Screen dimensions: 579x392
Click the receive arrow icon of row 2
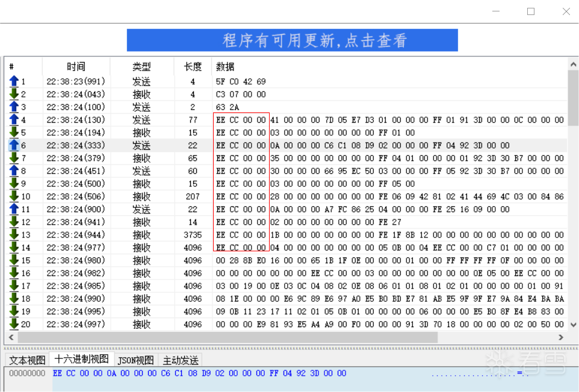[x=14, y=94]
